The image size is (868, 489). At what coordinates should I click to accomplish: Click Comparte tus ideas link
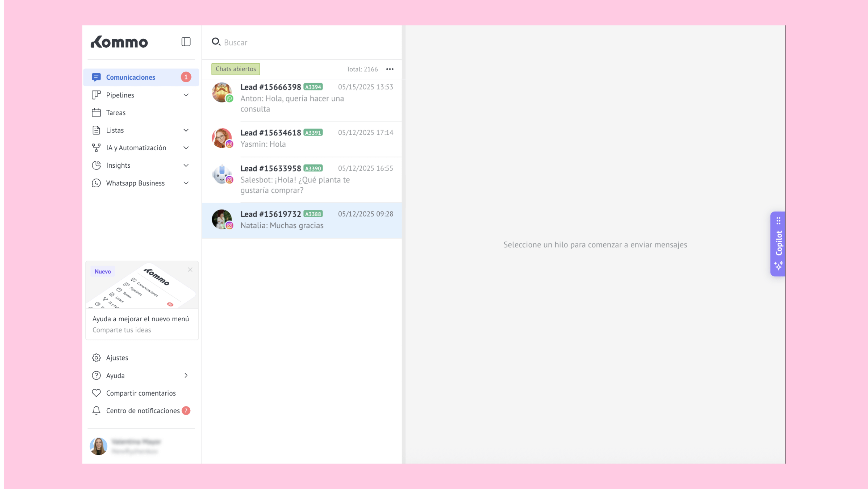coord(122,330)
